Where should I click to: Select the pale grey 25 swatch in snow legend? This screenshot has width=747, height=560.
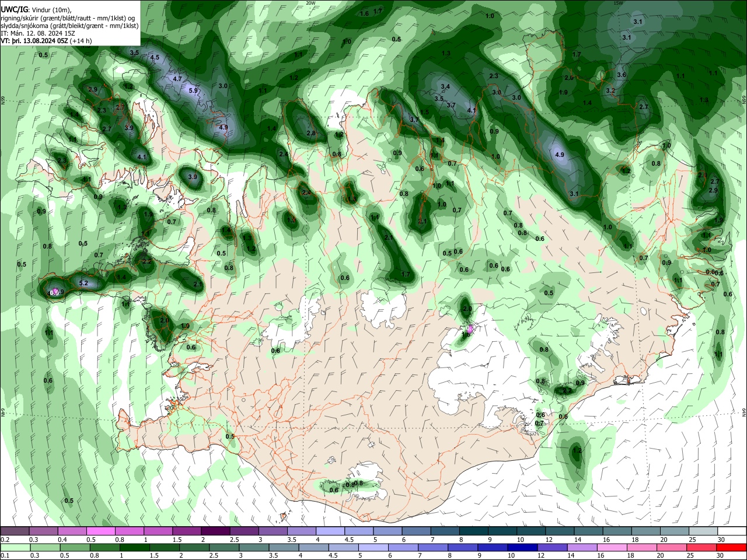click(x=704, y=531)
